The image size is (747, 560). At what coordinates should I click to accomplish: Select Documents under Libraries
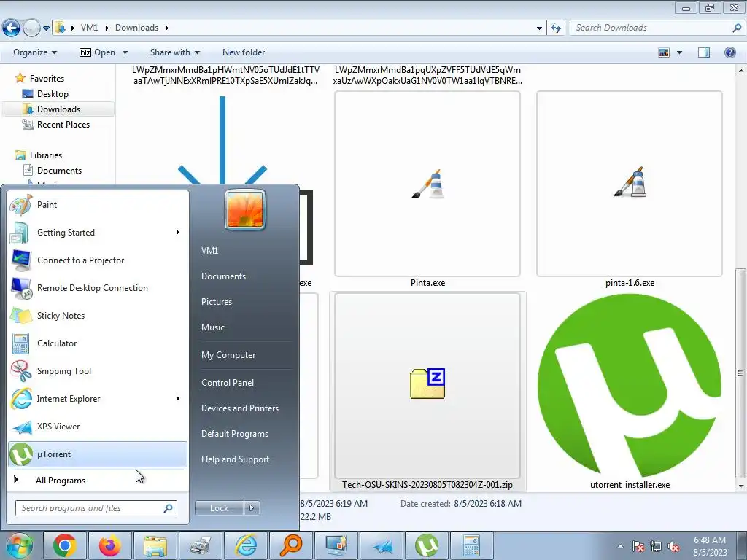coord(59,171)
